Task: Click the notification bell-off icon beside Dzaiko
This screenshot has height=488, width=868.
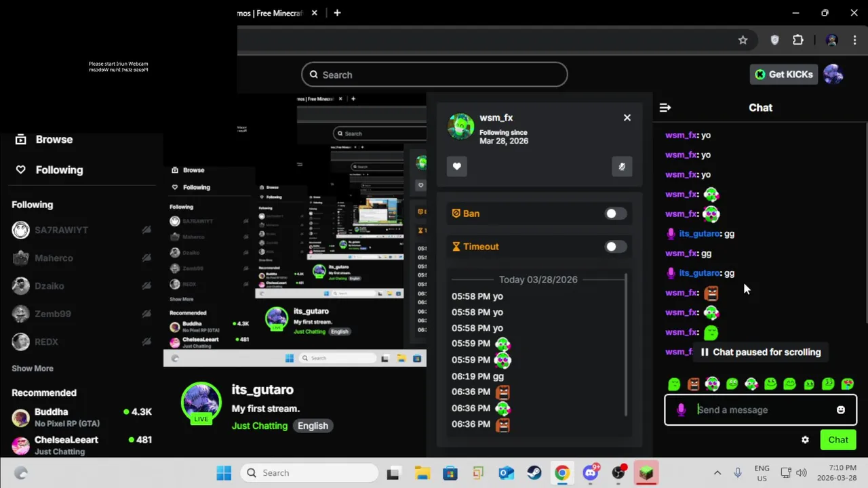Action: (x=146, y=286)
